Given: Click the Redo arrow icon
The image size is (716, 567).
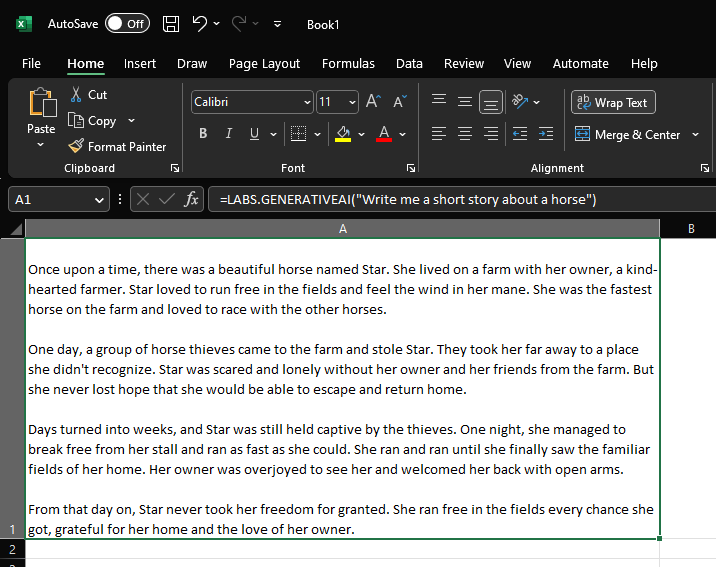Looking at the screenshot, I should point(239,23).
